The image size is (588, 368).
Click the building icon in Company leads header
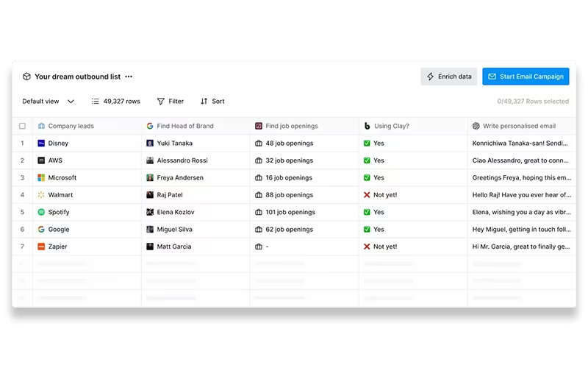pos(41,126)
